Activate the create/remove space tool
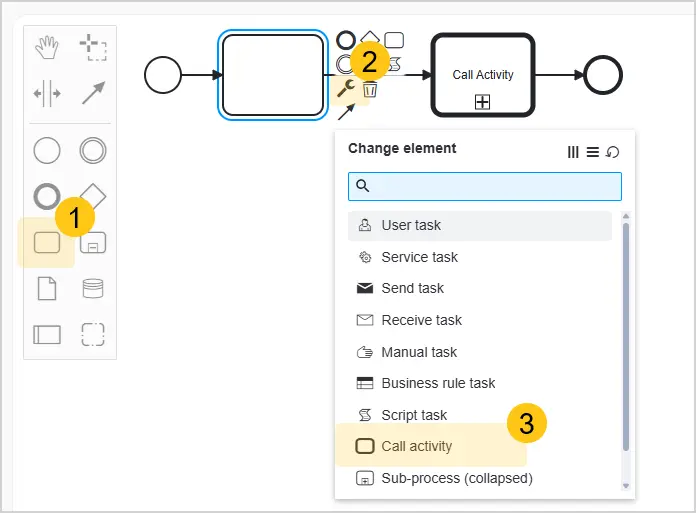 click(x=47, y=94)
